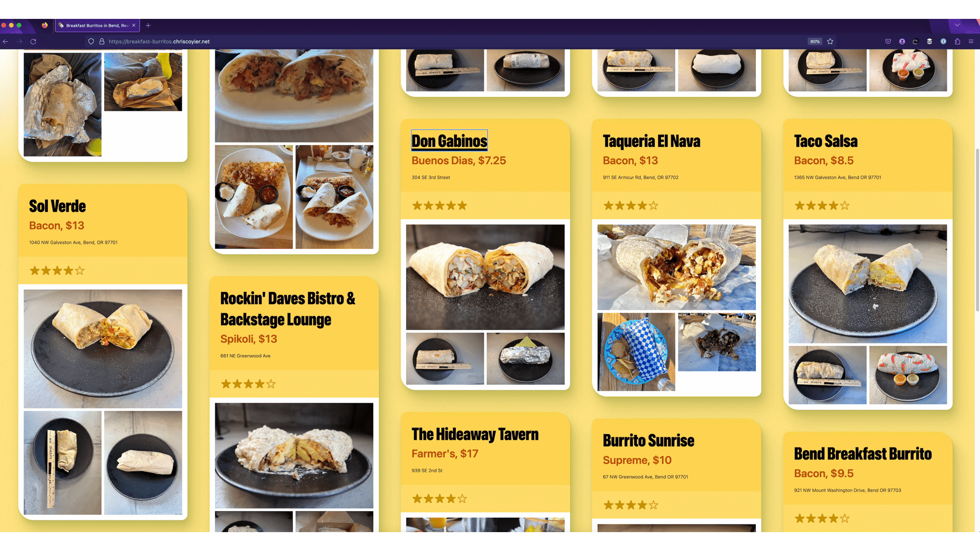Bookmark this page with the star icon
This screenshot has width=980, height=551.
tap(830, 42)
